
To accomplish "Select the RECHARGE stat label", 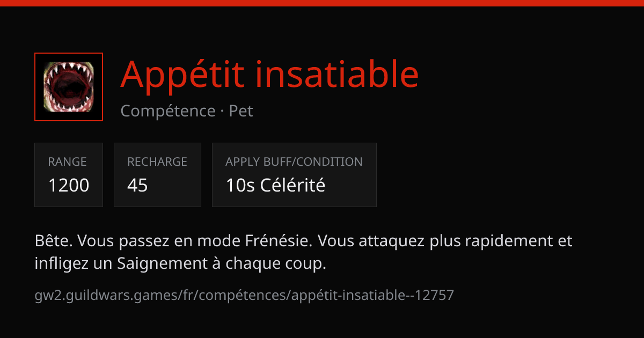I will (x=157, y=161).
